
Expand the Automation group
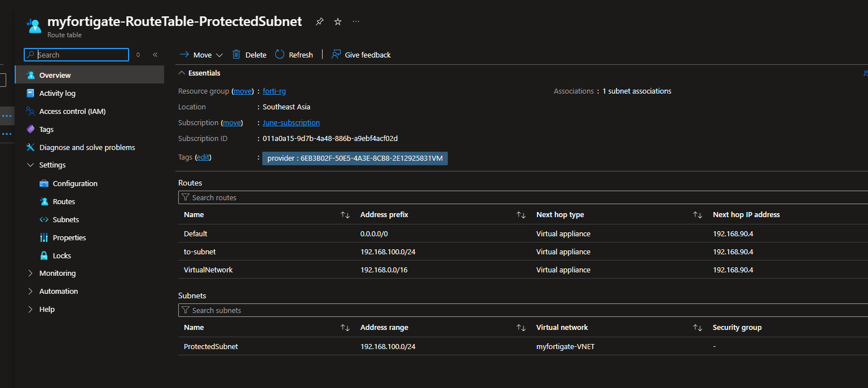coord(30,292)
